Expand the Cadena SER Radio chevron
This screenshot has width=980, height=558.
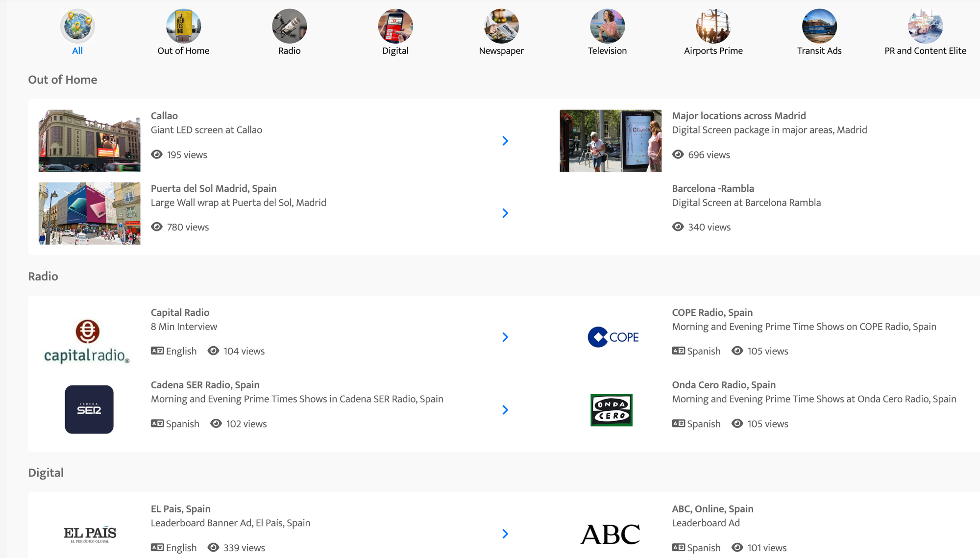tap(505, 410)
